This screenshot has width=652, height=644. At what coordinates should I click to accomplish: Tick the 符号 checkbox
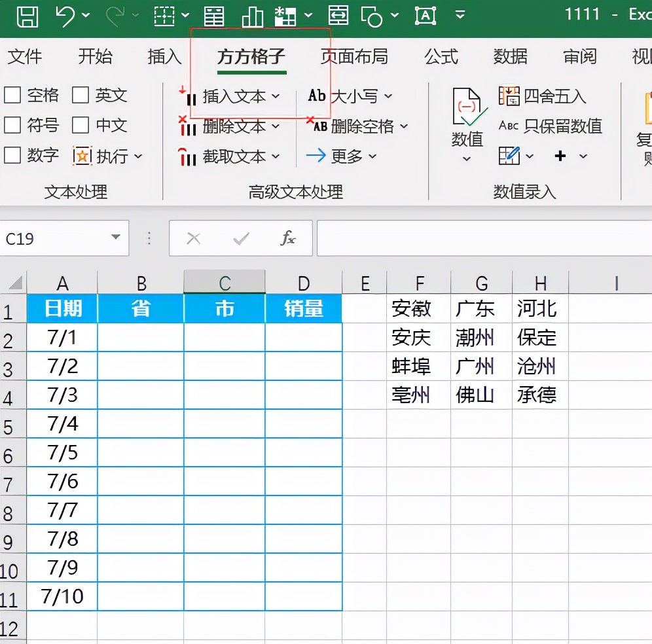coord(12,125)
